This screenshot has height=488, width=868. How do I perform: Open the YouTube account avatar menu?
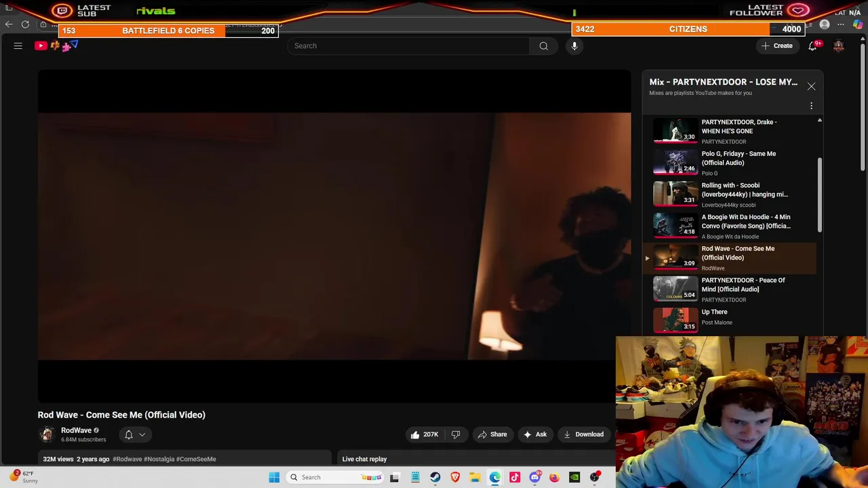[839, 46]
